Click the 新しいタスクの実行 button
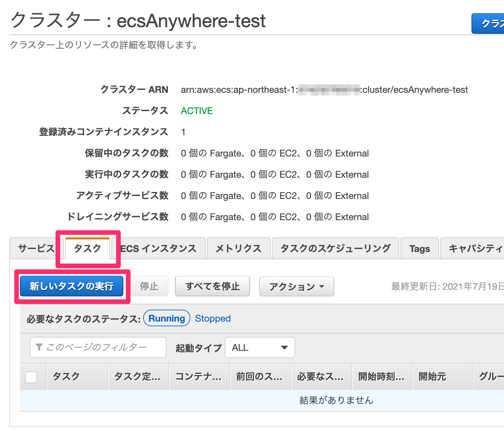This screenshot has height=433, width=504. pyautogui.click(x=72, y=286)
